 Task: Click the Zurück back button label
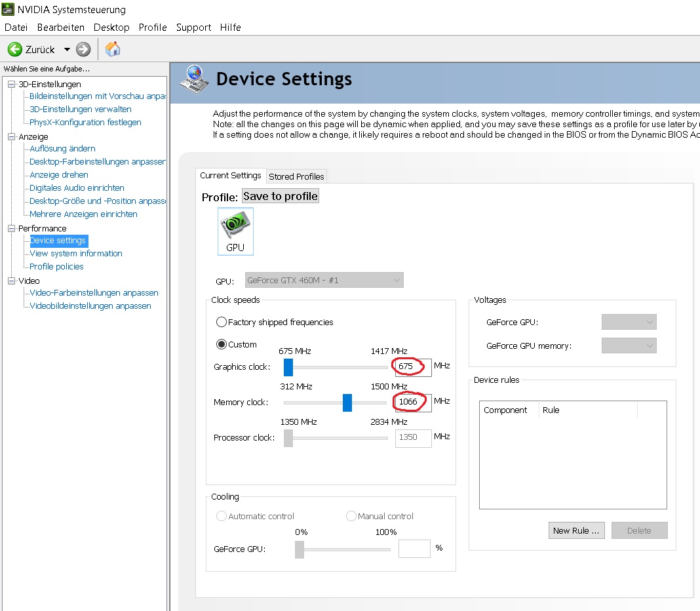(x=40, y=50)
